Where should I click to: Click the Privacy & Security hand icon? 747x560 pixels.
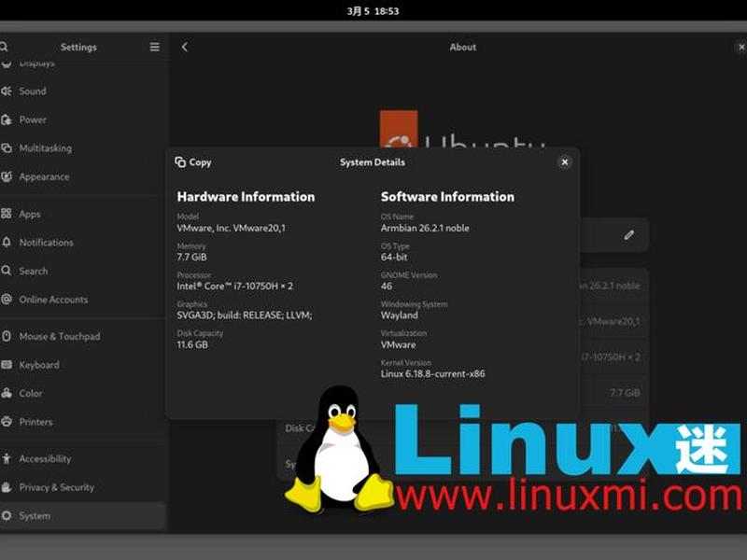coord(7,487)
